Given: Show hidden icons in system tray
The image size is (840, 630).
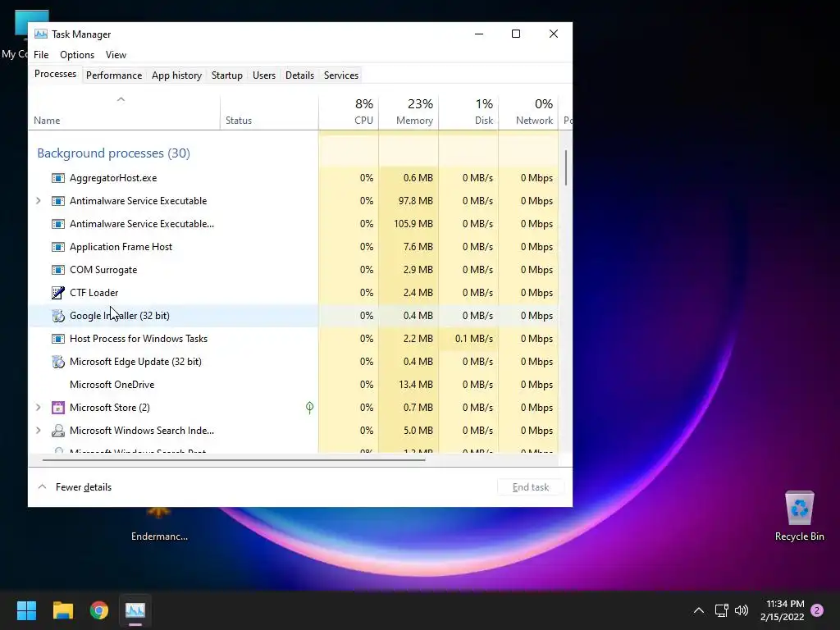Looking at the screenshot, I should [x=699, y=610].
